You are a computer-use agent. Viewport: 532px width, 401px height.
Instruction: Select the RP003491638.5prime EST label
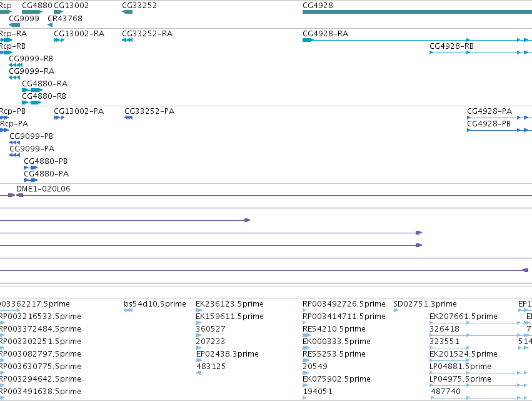(41, 392)
